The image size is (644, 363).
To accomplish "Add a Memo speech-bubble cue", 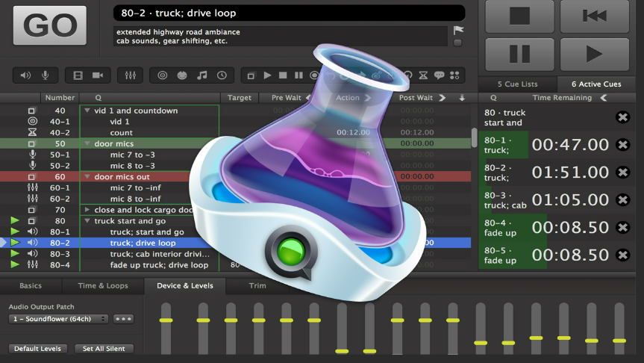I will (x=439, y=75).
